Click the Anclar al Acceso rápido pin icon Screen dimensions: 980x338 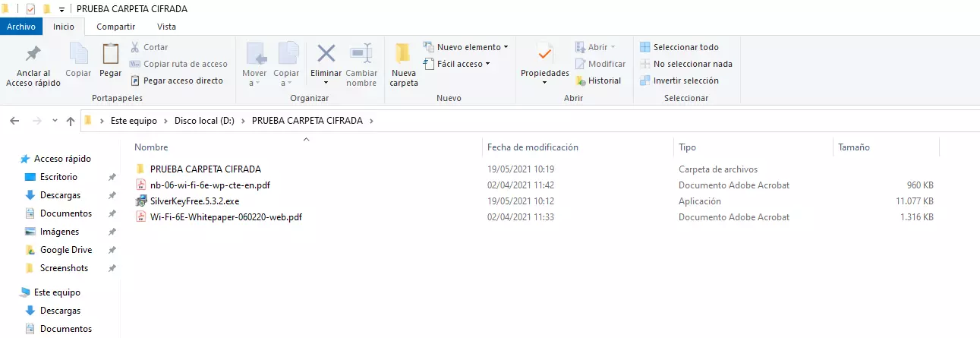click(x=33, y=55)
